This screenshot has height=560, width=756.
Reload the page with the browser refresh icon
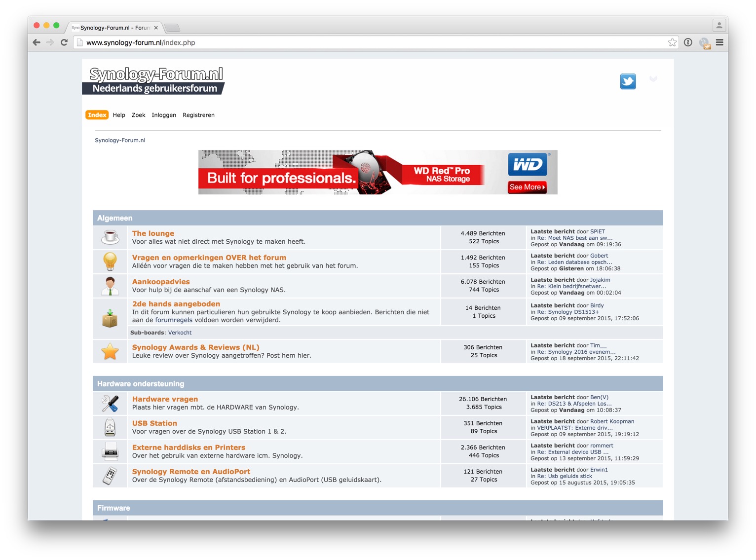[64, 42]
